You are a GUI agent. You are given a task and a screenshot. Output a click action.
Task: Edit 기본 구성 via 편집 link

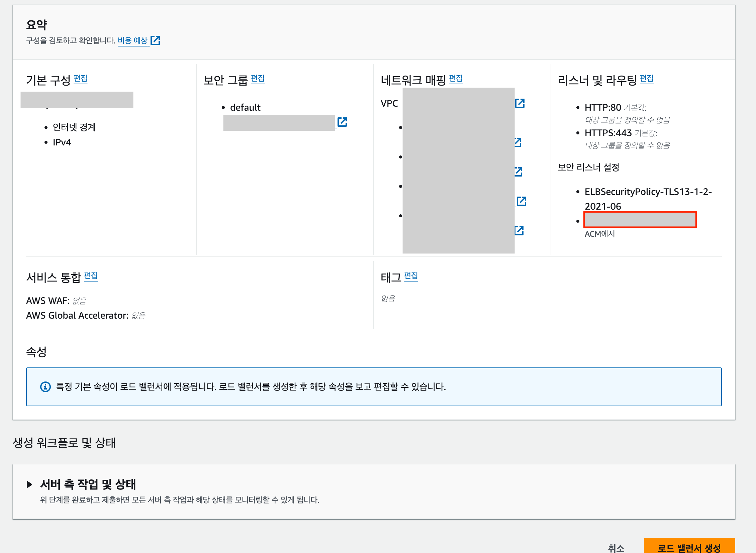pyautogui.click(x=80, y=79)
